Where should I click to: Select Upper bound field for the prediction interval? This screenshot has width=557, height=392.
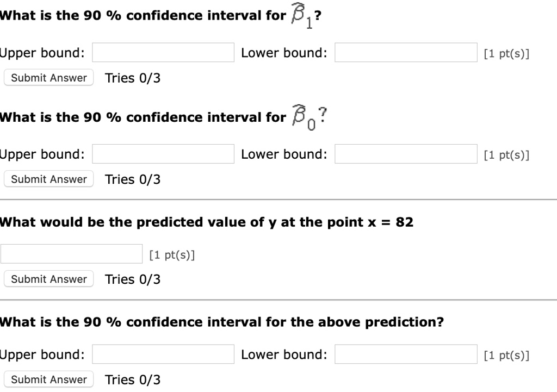163,354
